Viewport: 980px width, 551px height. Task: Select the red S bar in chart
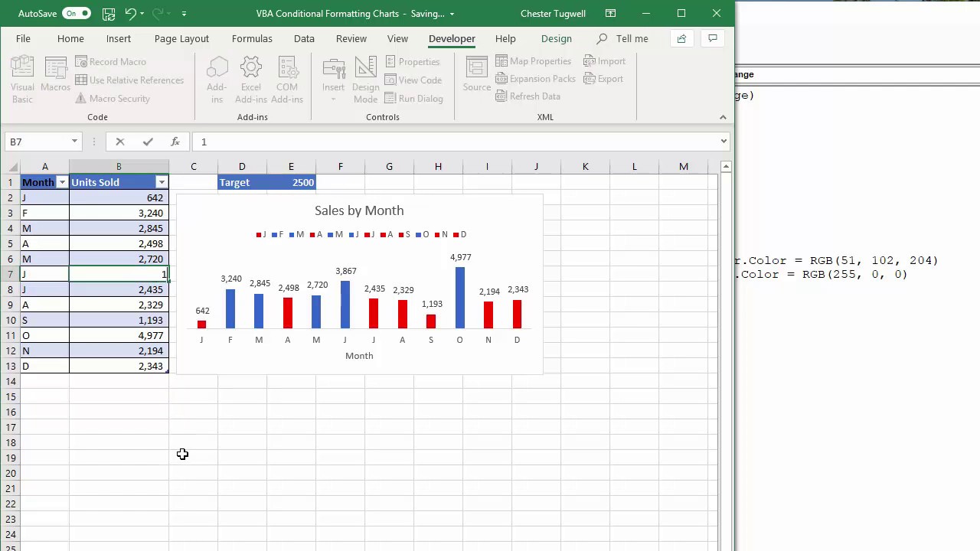pyautogui.click(x=431, y=322)
